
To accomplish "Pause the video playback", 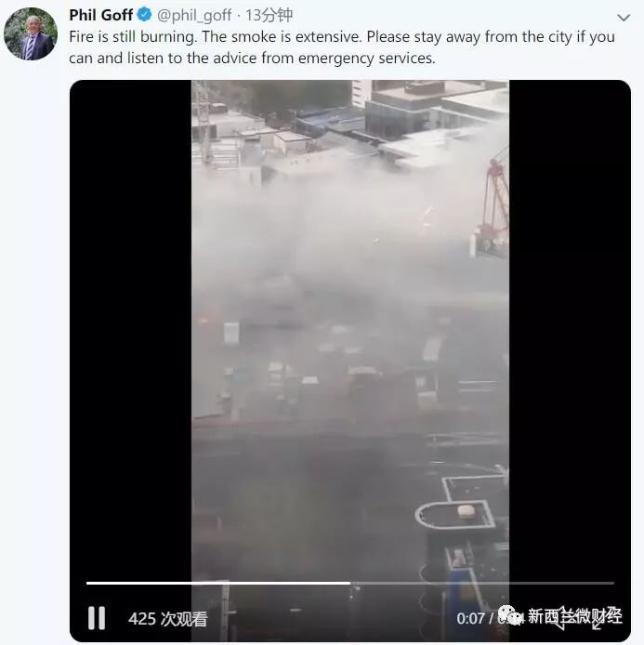I will click(x=97, y=618).
